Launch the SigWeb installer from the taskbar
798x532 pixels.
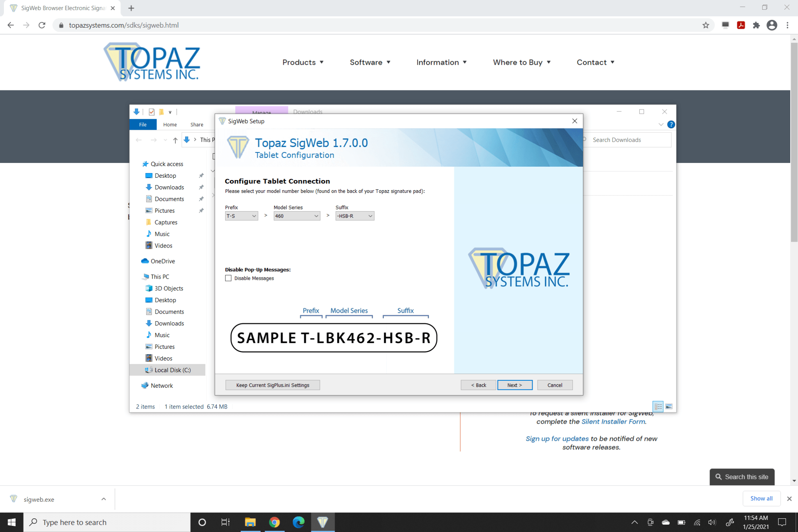pyautogui.click(x=323, y=522)
